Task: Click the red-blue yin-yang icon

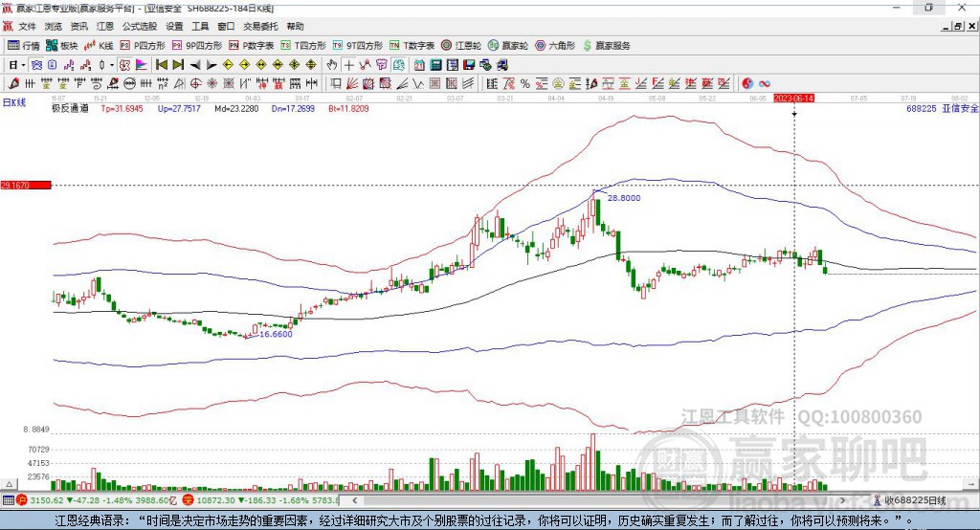Action: pyautogui.click(x=747, y=84)
